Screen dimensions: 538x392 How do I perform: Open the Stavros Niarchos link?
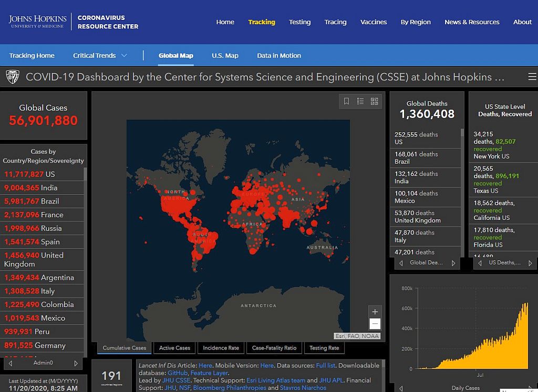(x=303, y=388)
